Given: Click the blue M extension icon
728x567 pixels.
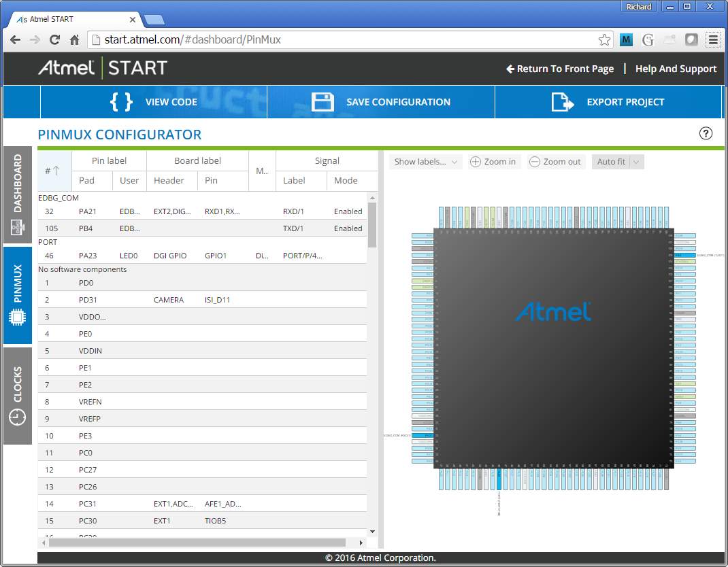Looking at the screenshot, I should [626, 40].
